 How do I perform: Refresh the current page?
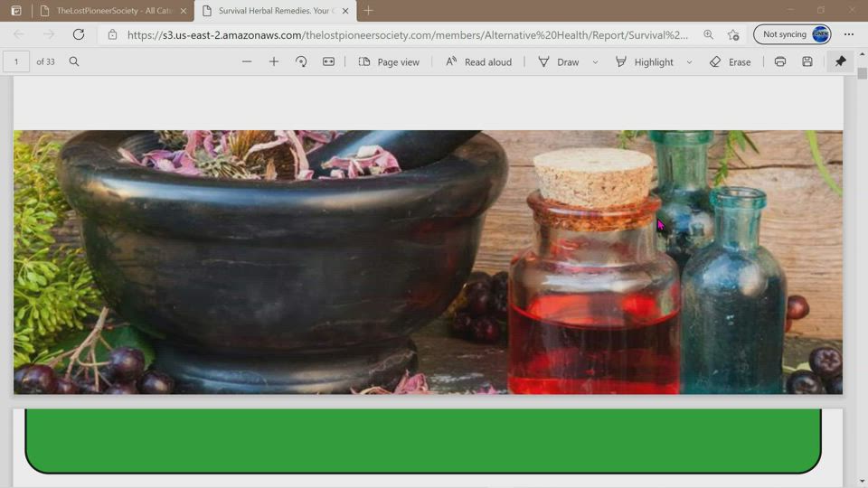click(79, 34)
